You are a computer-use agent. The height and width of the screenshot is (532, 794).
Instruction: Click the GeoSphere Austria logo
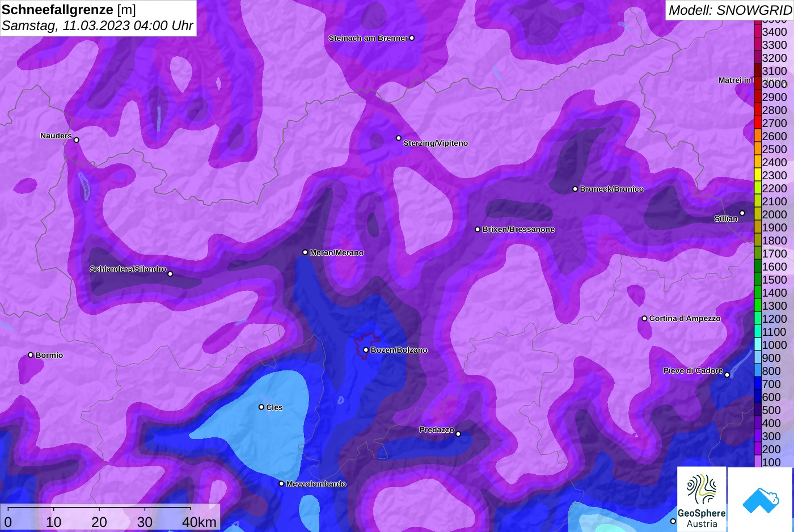(702, 499)
